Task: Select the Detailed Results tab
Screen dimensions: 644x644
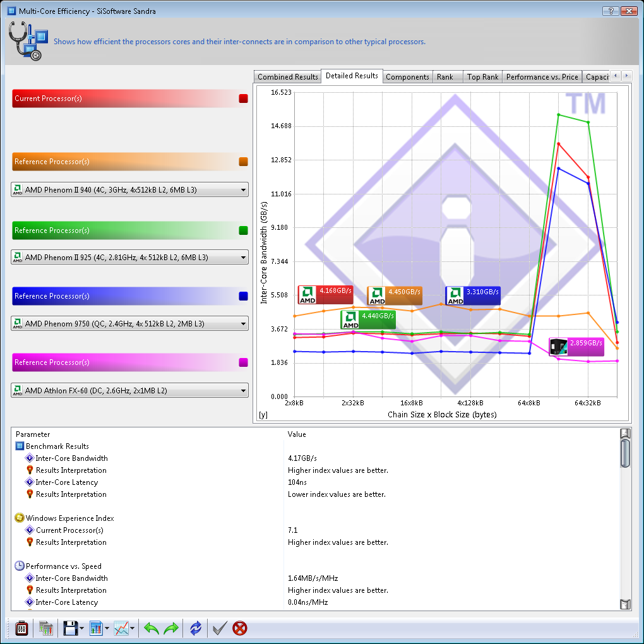Action: [x=352, y=76]
